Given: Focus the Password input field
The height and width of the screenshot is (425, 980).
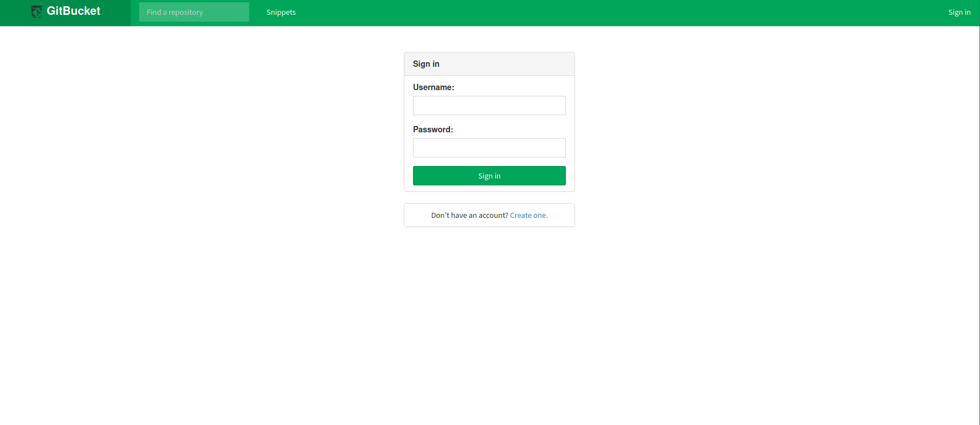Looking at the screenshot, I should tap(489, 148).
